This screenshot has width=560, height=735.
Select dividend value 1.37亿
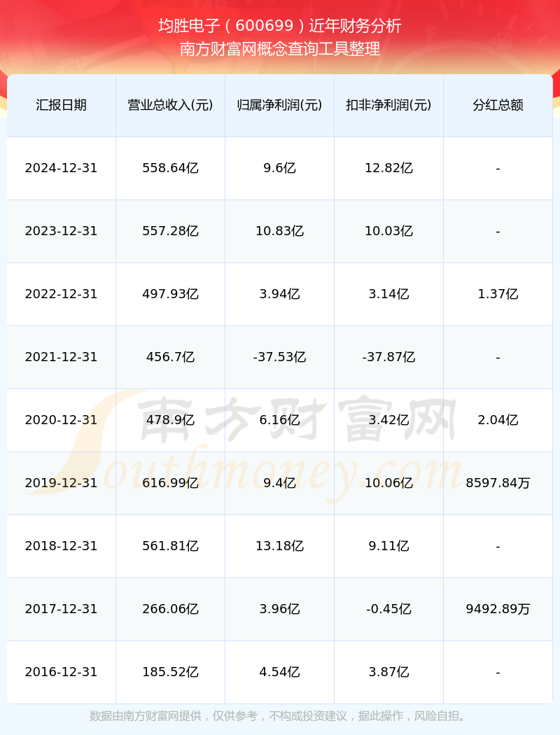click(x=498, y=294)
